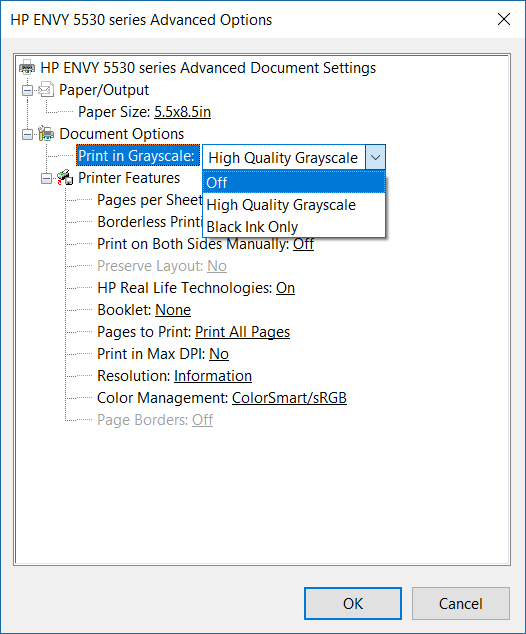This screenshot has width=526, height=634.
Task: Click the OK button
Action: click(353, 603)
